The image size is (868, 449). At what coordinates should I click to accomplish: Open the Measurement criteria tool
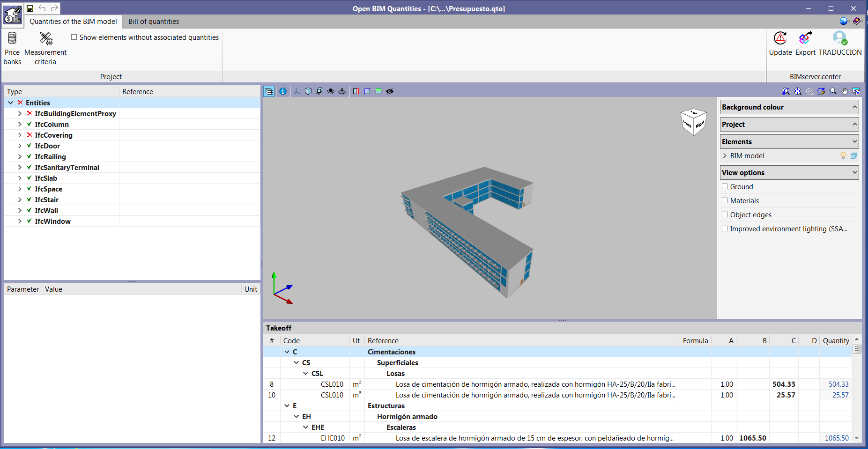(x=45, y=47)
